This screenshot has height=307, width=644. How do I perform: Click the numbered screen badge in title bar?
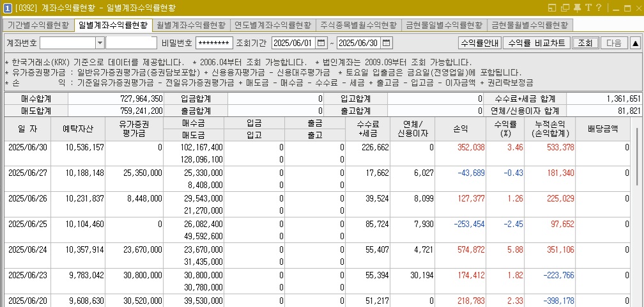[7, 8]
